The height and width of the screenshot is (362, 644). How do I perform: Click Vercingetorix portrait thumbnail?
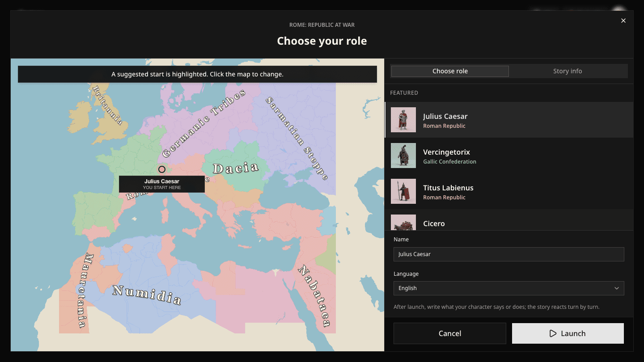click(x=403, y=156)
